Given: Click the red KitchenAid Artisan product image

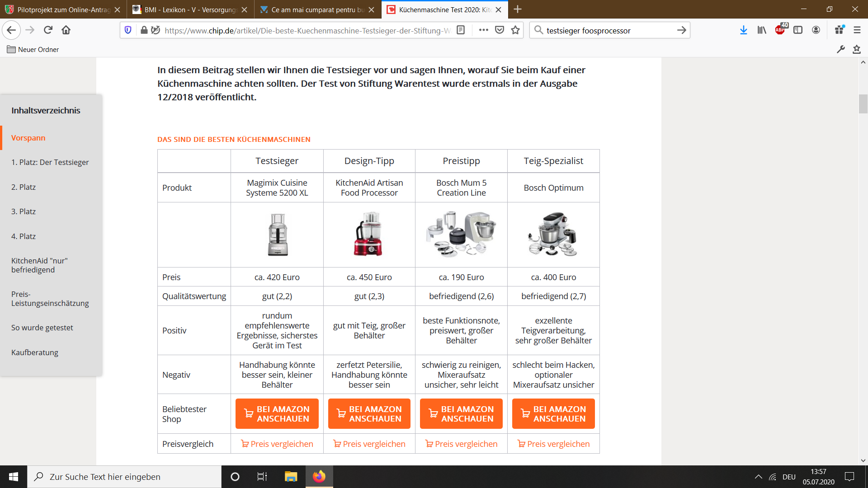Looking at the screenshot, I should tap(369, 234).
